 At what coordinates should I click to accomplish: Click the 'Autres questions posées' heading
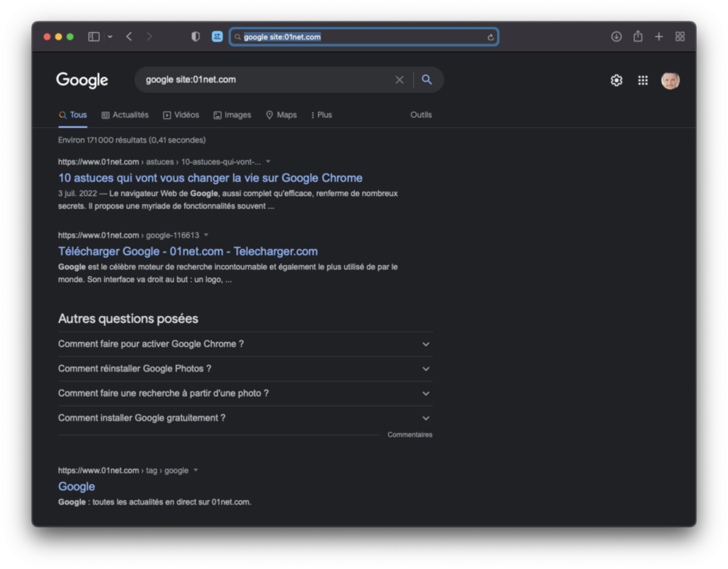(x=128, y=318)
